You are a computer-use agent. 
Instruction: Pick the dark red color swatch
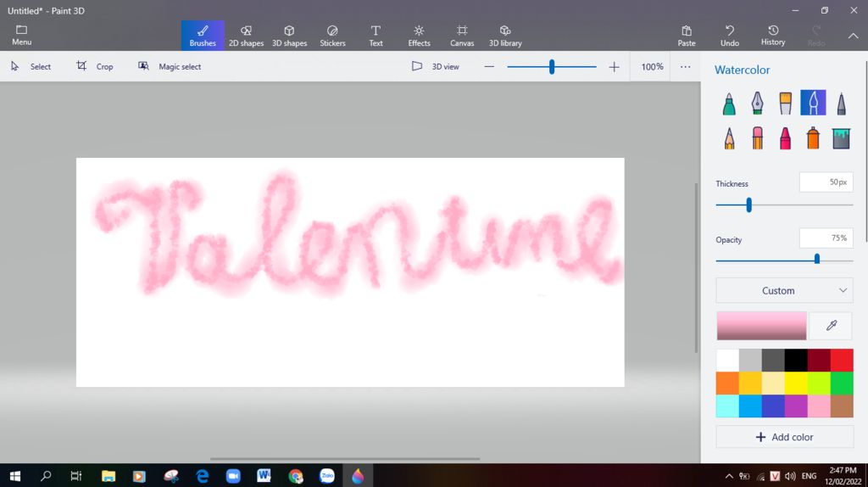point(819,360)
